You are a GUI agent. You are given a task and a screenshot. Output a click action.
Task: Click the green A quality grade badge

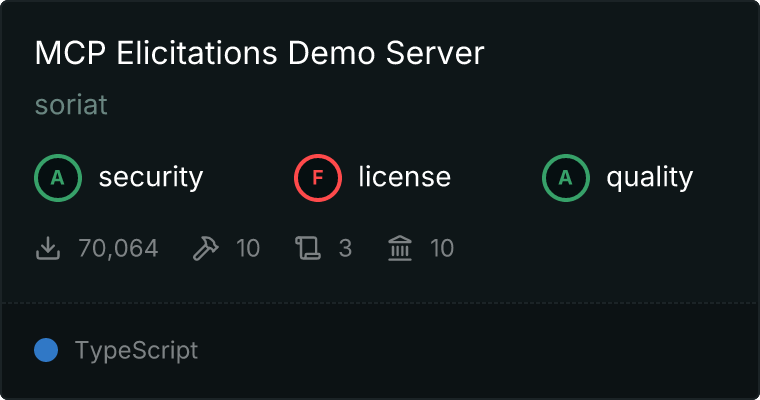click(x=566, y=178)
